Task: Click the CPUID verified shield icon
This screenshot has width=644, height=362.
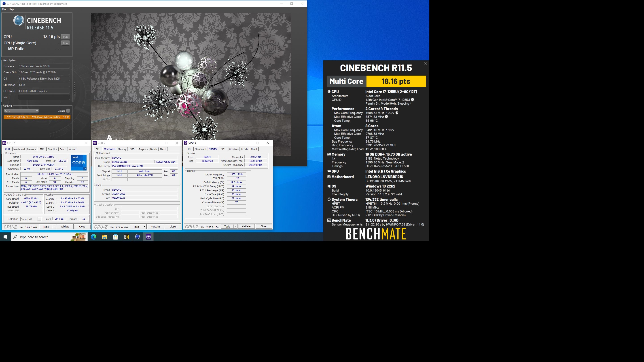Action: [413, 100]
